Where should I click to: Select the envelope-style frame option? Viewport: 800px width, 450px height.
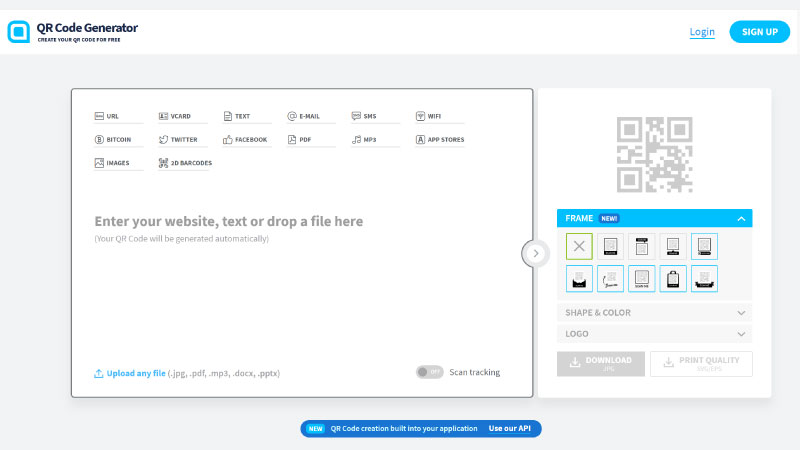point(579,278)
